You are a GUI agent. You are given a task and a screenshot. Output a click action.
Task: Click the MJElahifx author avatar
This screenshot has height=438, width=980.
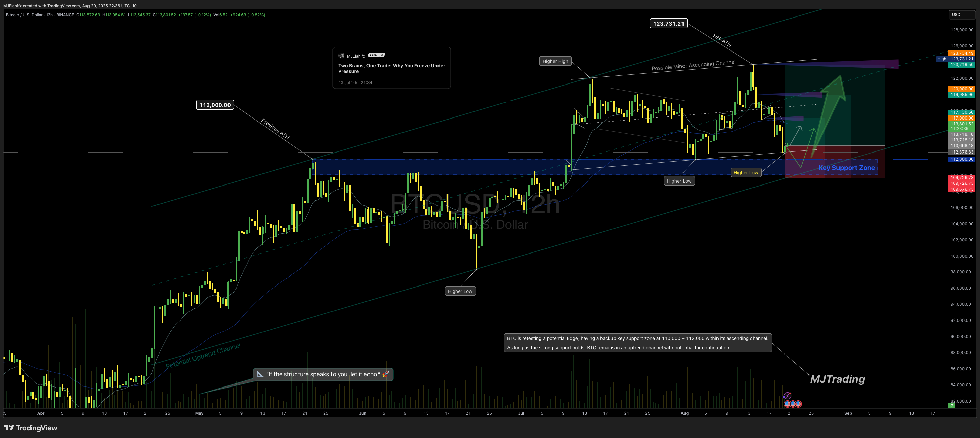341,56
